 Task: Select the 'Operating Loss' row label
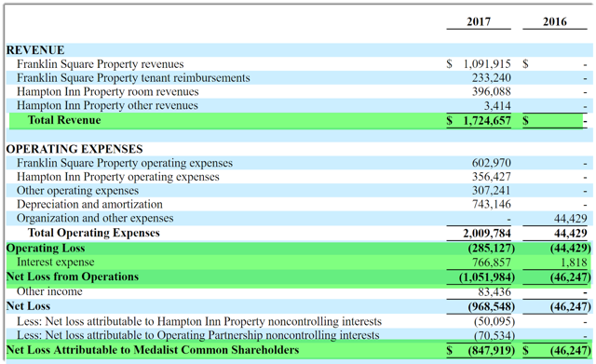[x=46, y=249]
